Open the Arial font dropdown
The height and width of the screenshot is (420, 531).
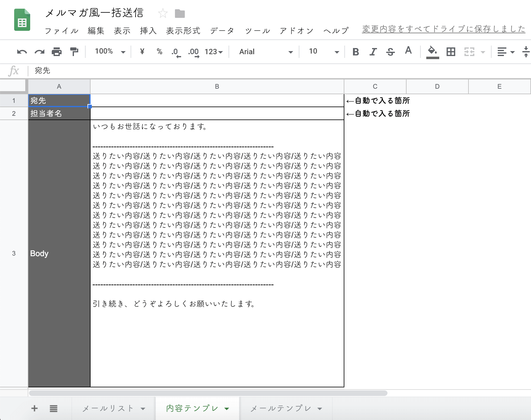tap(265, 52)
